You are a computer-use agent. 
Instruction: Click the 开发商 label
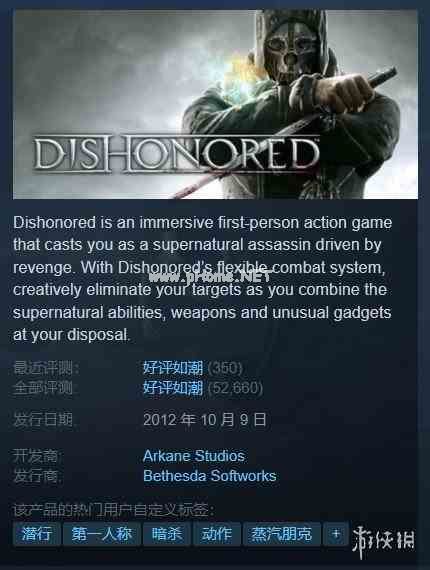tap(38, 456)
